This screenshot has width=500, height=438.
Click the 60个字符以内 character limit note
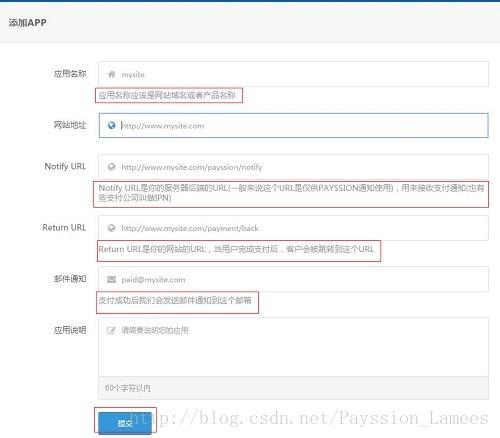[x=128, y=388]
